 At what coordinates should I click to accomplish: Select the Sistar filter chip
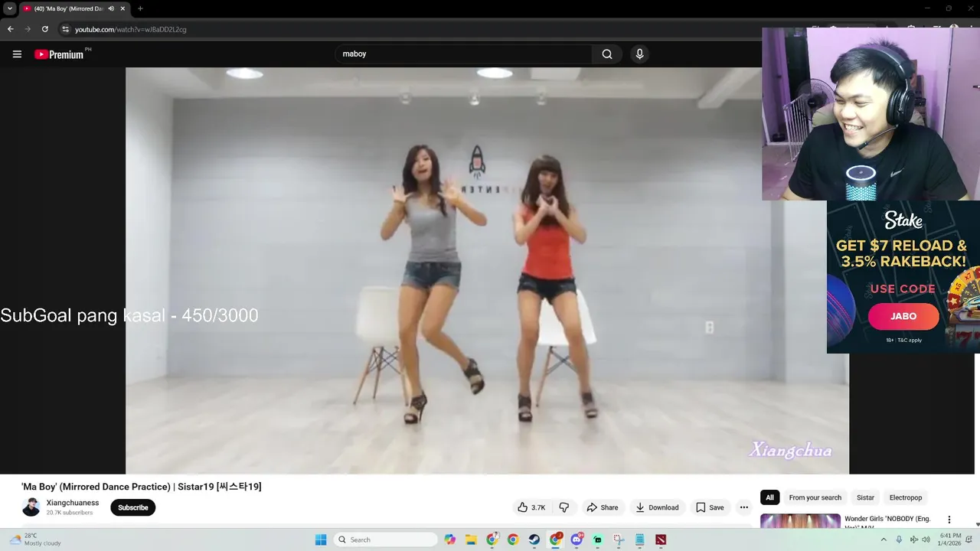coord(865,497)
